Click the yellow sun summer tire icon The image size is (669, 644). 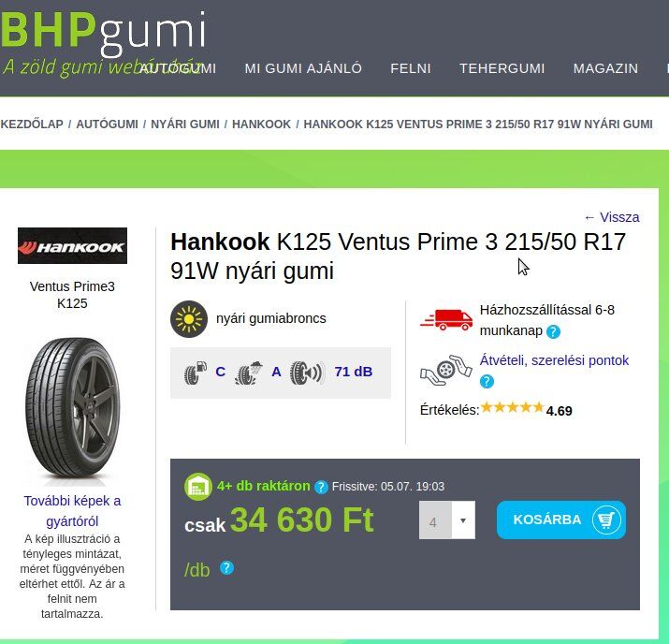189,319
